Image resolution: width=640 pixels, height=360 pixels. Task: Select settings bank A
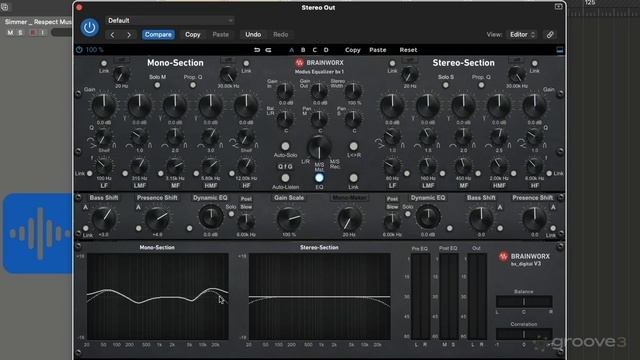point(291,50)
